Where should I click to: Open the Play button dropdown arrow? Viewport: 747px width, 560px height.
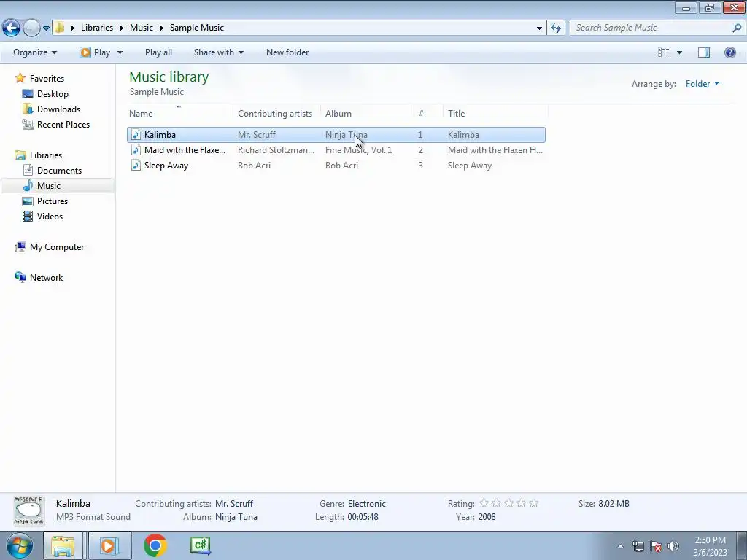pyautogui.click(x=120, y=52)
